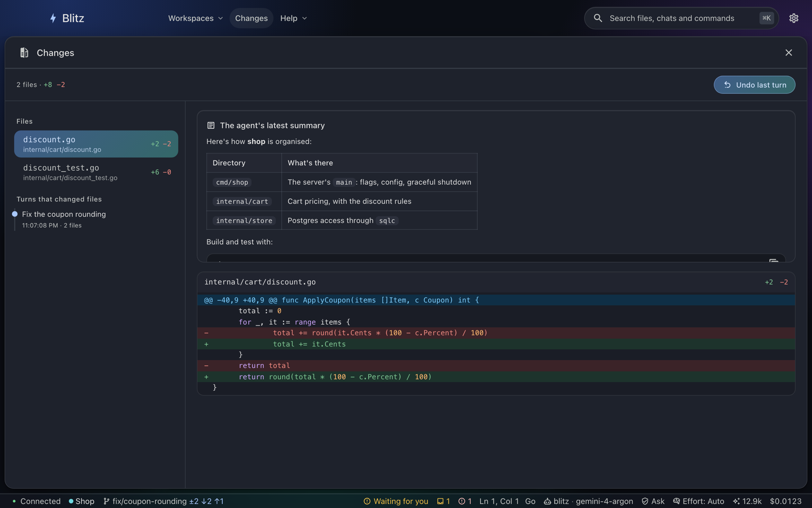Image resolution: width=812 pixels, height=508 pixels.
Task: Click the Waiting for you status
Action: click(x=396, y=501)
